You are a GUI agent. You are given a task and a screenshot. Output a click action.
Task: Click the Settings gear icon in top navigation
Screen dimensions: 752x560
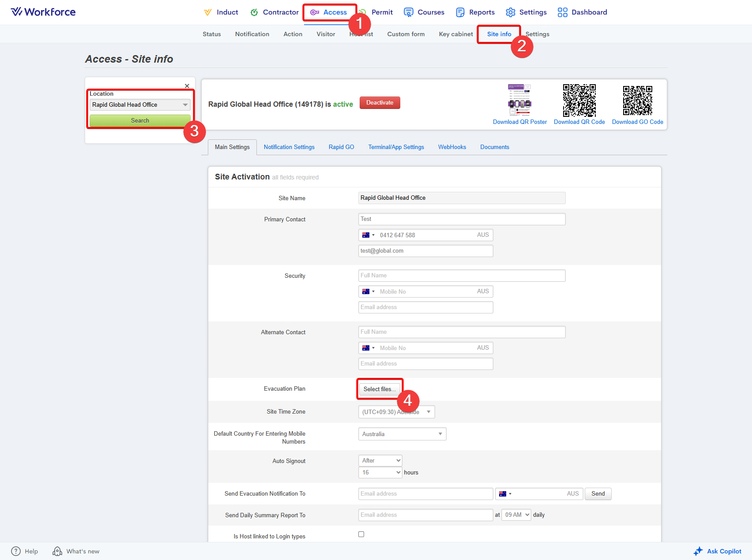coord(510,12)
